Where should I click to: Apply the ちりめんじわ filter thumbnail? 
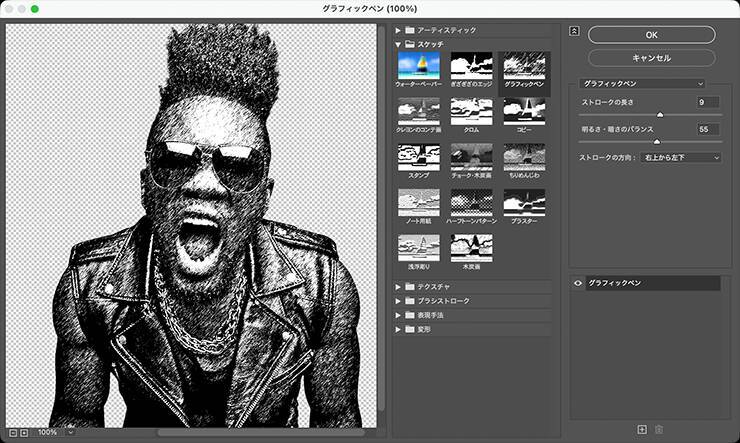524,157
